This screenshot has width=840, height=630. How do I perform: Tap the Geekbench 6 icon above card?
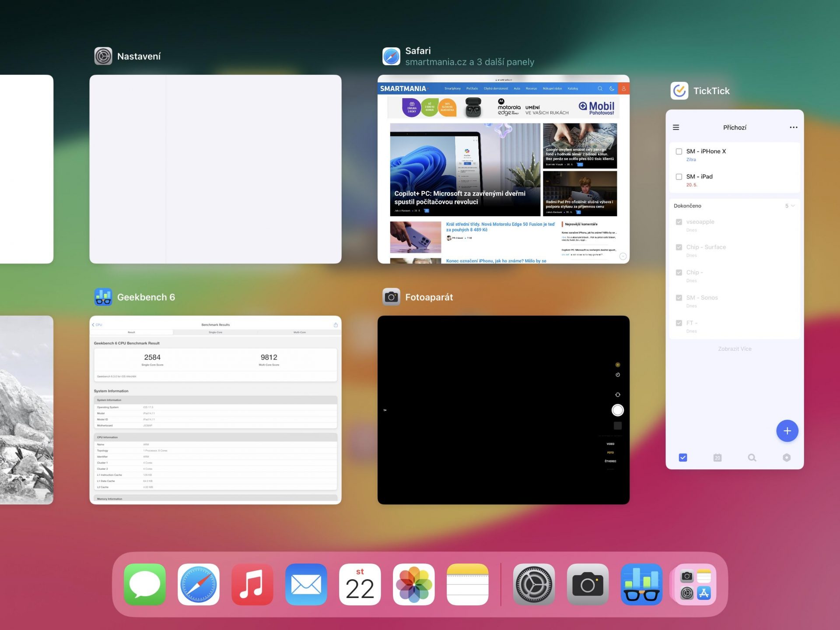[x=103, y=297]
